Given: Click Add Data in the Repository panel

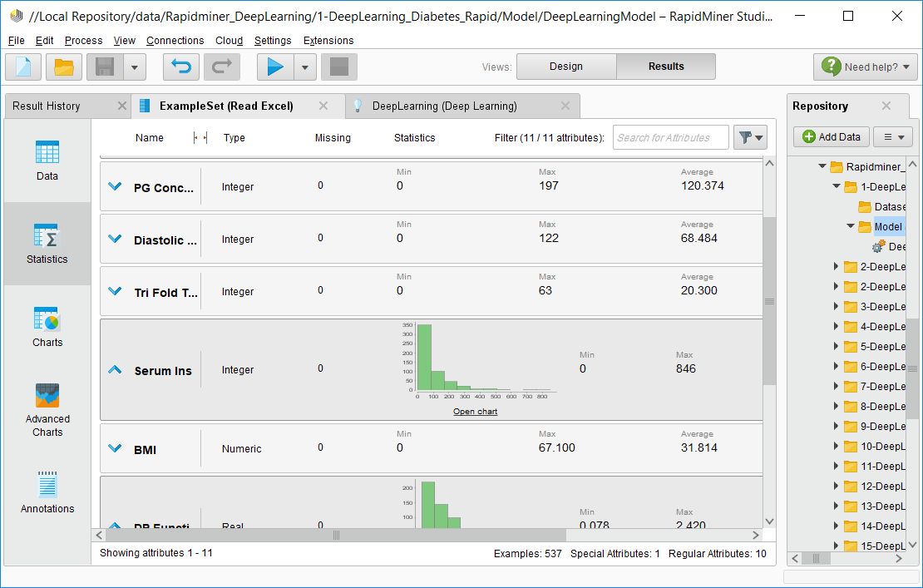Looking at the screenshot, I should point(832,137).
